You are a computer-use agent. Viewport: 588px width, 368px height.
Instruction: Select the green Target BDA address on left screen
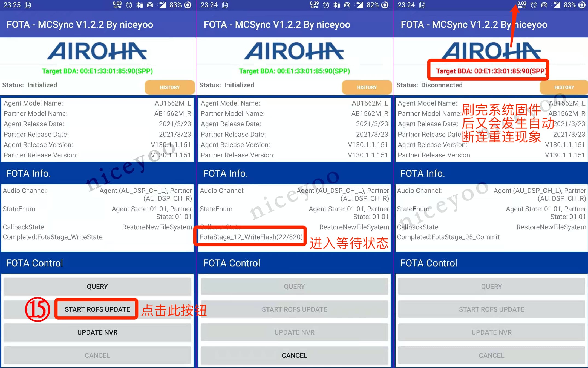point(97,71)
